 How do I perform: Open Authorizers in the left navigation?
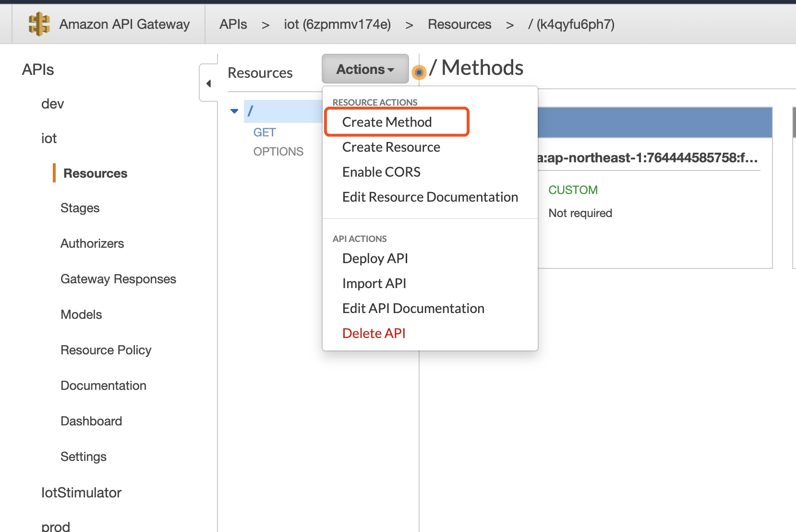[92, 243]
